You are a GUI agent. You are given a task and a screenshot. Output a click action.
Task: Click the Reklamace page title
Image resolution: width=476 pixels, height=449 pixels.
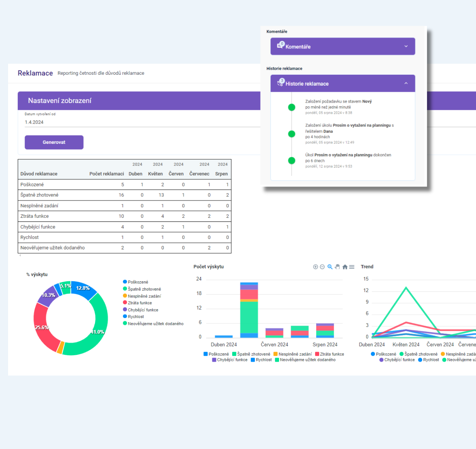[x=35, y=73]
